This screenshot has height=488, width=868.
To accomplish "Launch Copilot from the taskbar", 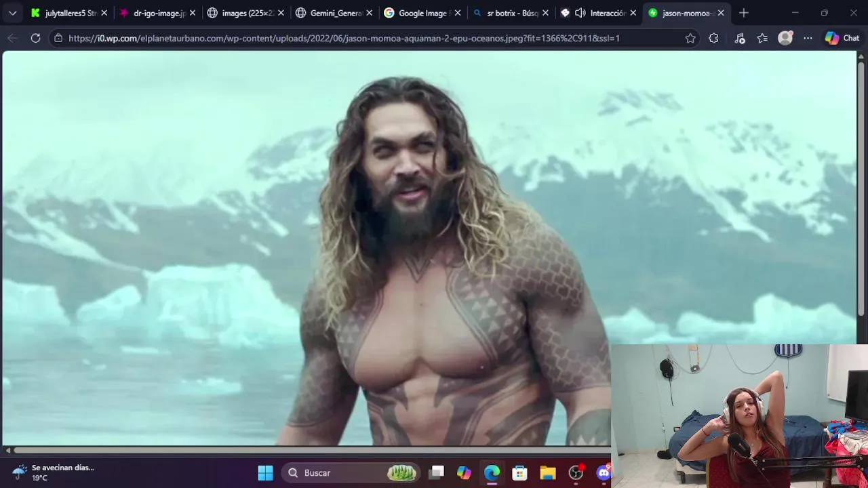I will (x=464, y=472).
